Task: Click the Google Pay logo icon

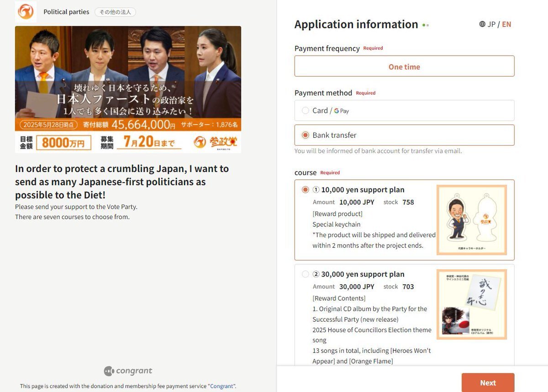Action: pos(342,111)
